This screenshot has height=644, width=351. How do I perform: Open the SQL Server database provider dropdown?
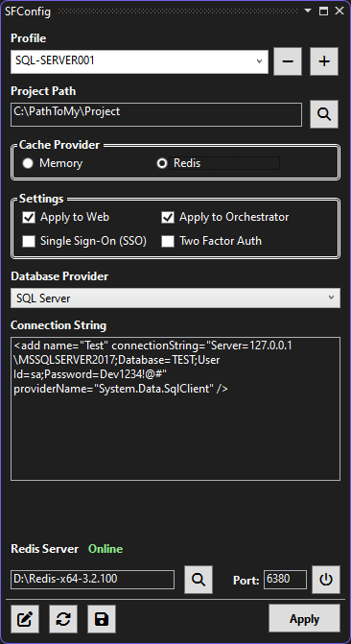coord(175,298)
